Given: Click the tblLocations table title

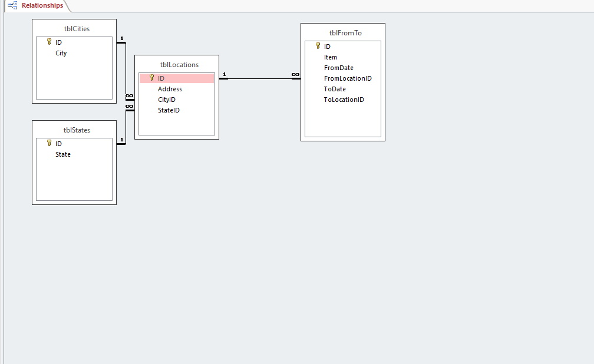Looking at the screenshot, I should tap(179, 65).
